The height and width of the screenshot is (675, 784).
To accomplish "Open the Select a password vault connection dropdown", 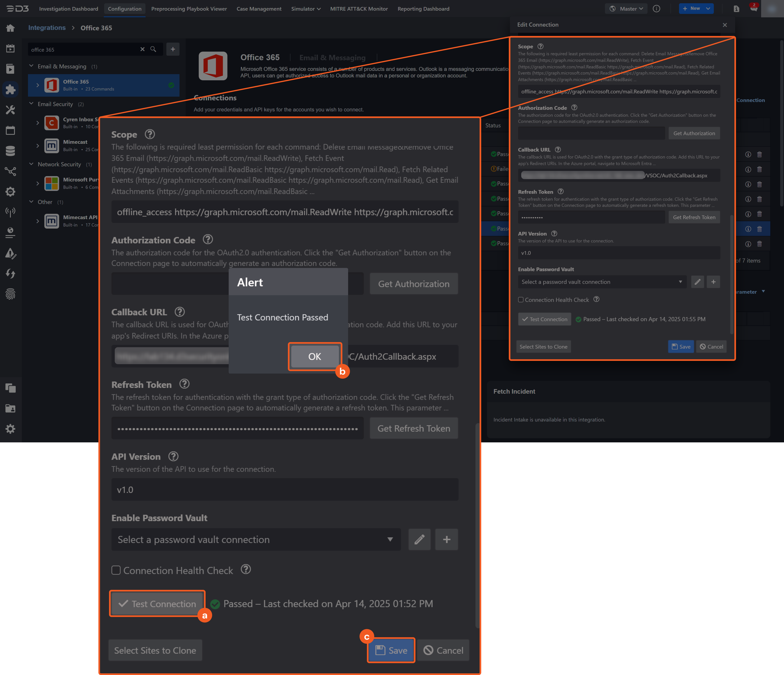I will click(x=256, y=539).
